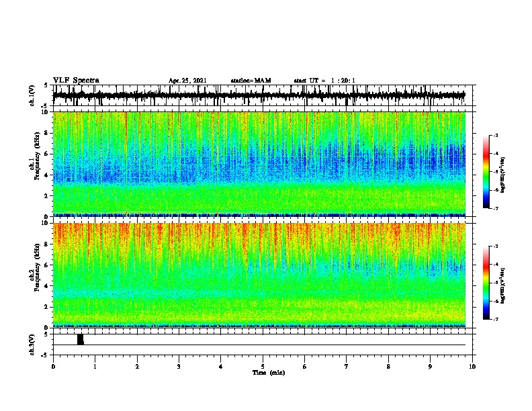This screenshot has width=532, height=411.
Task: Click the ch.1 waveform trace panel
Action: click(x=264, y=95)
